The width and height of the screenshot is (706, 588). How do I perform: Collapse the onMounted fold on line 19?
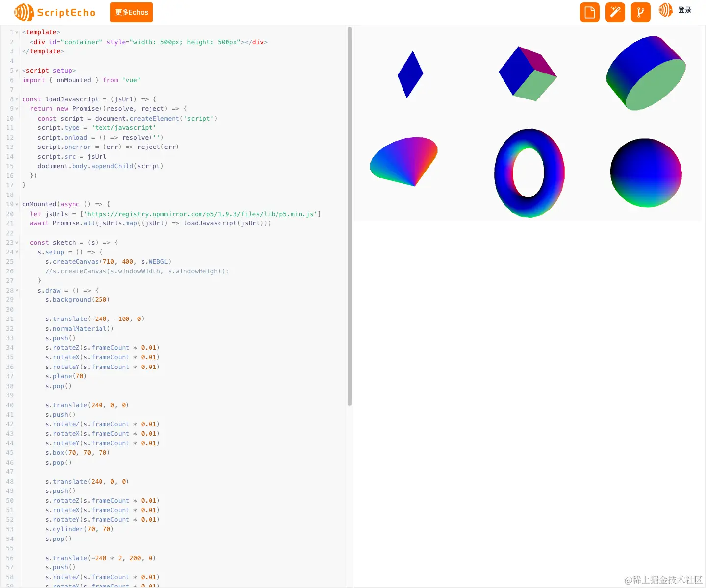coord(17,204)
